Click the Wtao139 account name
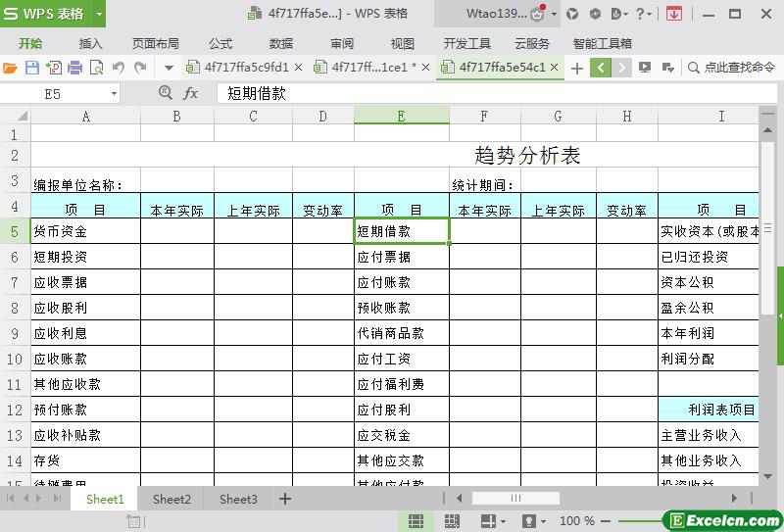 click(x=496, y=14)
